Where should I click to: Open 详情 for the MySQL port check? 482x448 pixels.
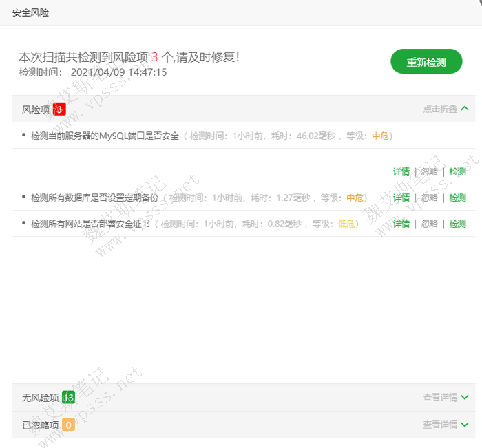coord(401,171)
